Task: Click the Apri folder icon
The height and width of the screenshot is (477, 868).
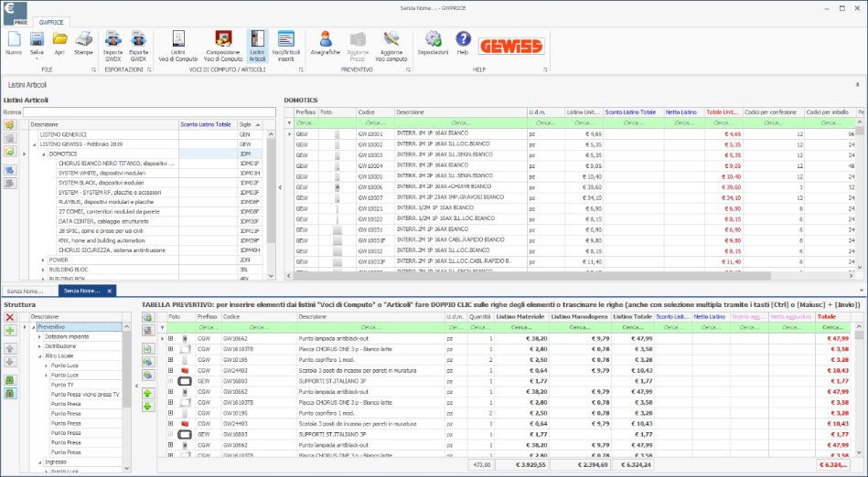Action: pyautogui.click(x=59, y=39)
